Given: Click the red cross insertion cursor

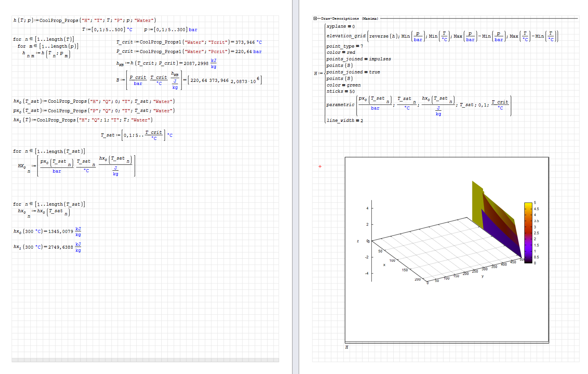Looking at the screenshot, I should click(x=320, y=166).
